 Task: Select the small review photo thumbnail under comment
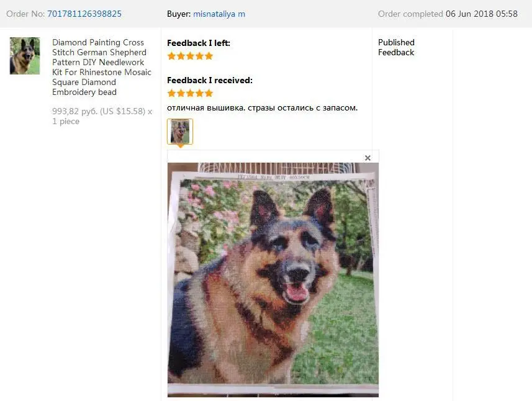(180, 132)
